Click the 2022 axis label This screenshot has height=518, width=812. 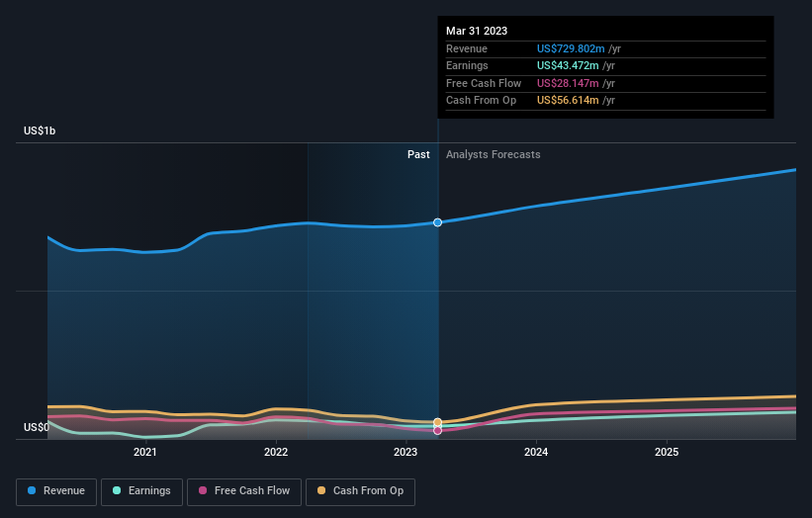276,453
